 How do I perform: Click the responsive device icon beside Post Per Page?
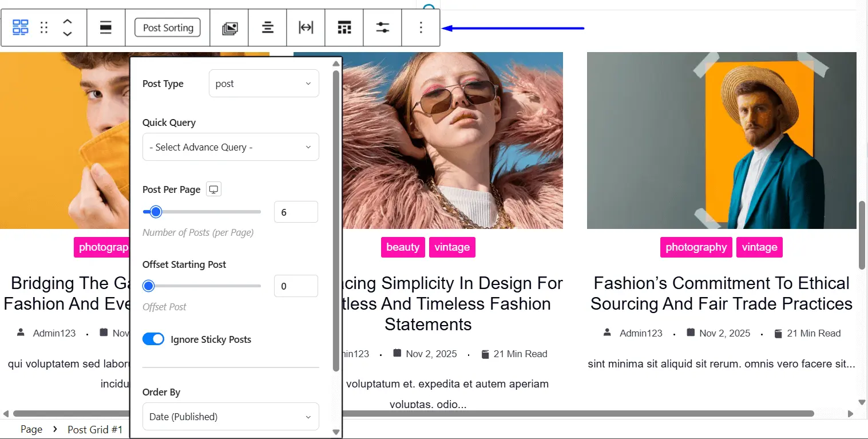click(x=213, y=189)
